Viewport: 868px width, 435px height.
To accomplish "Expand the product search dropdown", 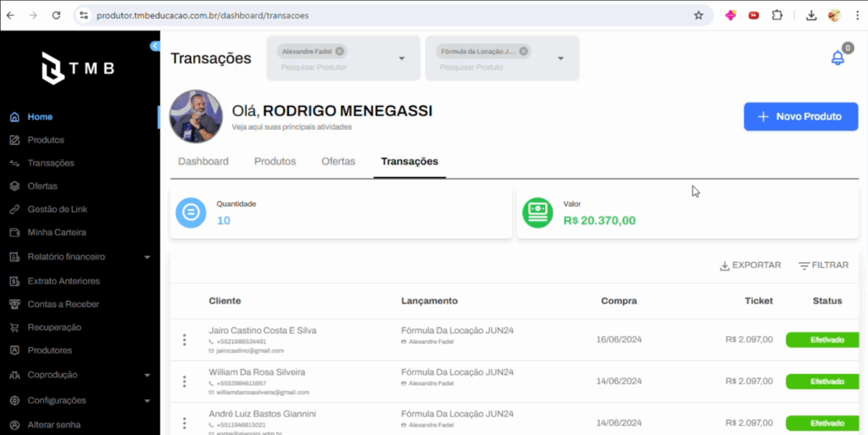I will (561, 59).
